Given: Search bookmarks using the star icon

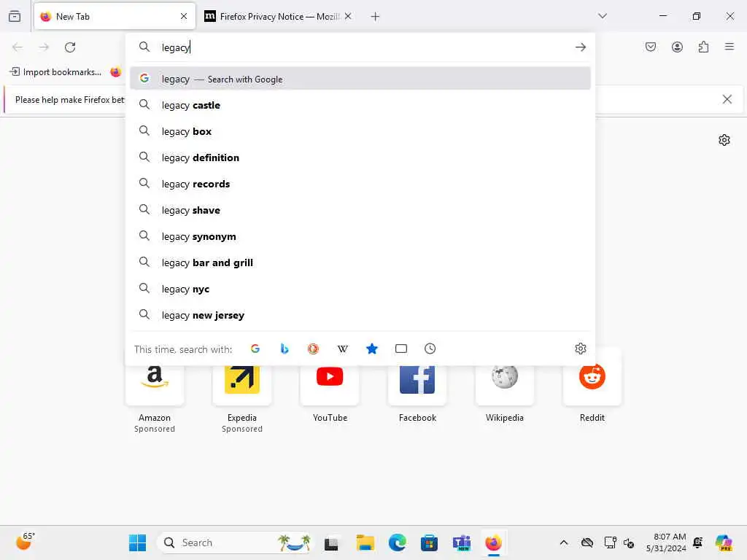Looking at the screenshot, I should [x=372, y=349].
